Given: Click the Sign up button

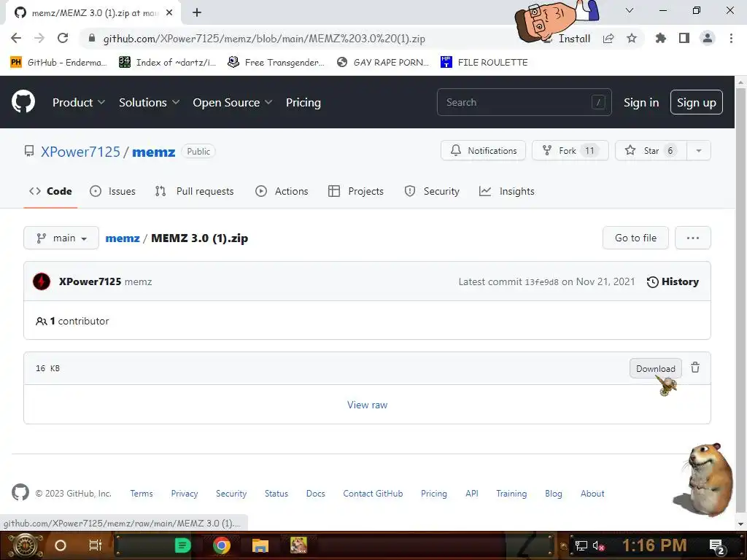Looking at the screenshot, I should click(x=696, y=102).
